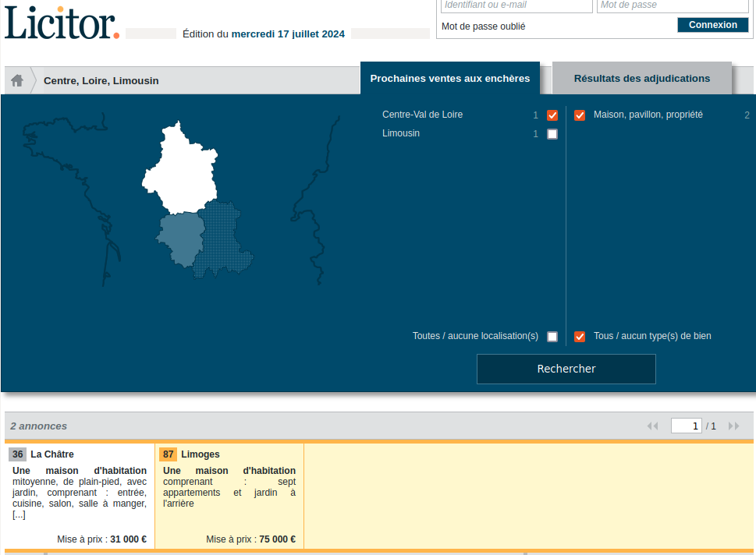756x555 pixels.
Task: Check the Limousin checkbox
Action: tap(552, 134)
